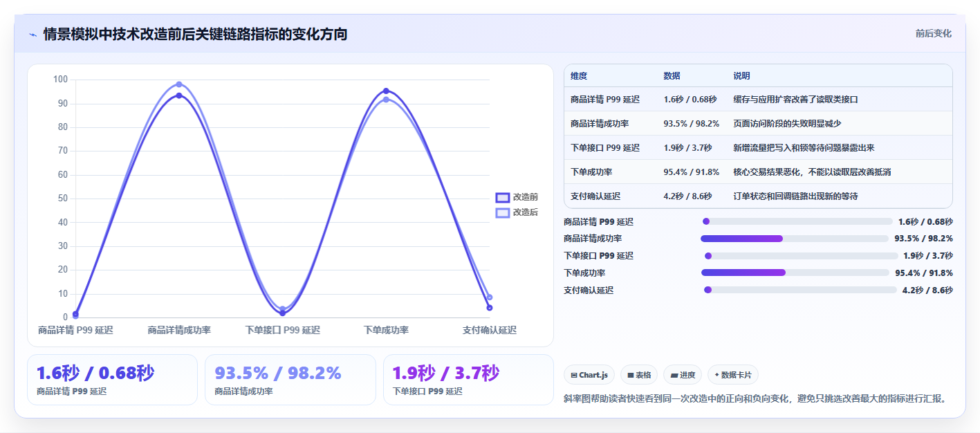Click description 缓存与应用扩容改善了读取类接口
The width and height of the screenshot is (980, 433).
pos(795,100)
